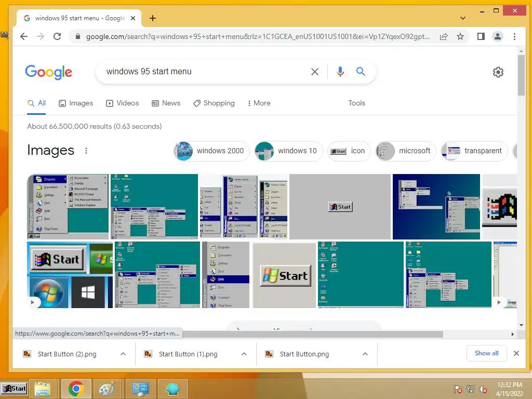Filter images by windows 2000 chip

coord(211,151)
